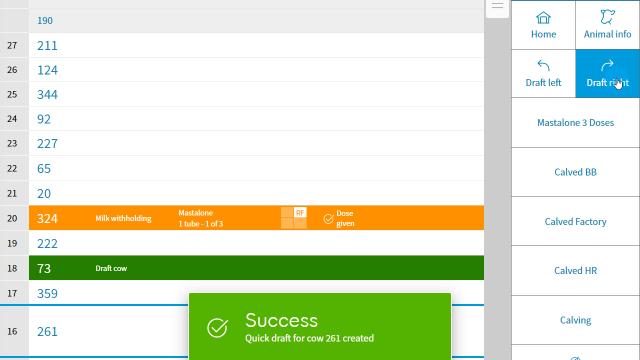Screen dimensions: 640x360
Task: Click the Draft cow label on row 18
Action: (x=111, y=268)
